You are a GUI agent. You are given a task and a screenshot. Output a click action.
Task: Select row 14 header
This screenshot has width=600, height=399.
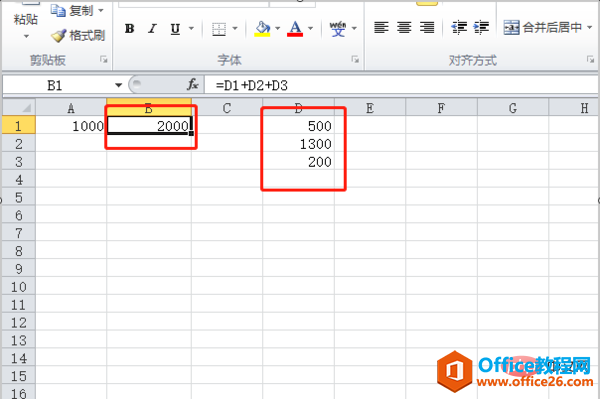coord(19,358)
